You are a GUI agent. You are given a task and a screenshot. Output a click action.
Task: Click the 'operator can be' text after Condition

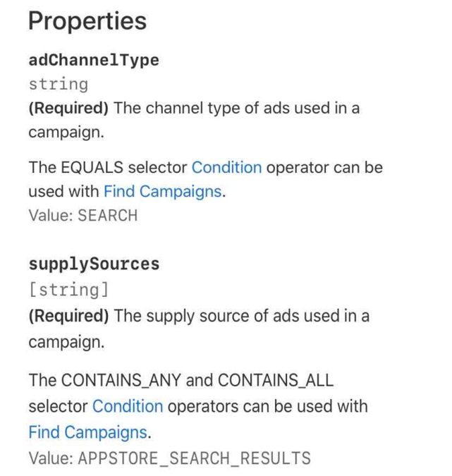coord(324,167)
